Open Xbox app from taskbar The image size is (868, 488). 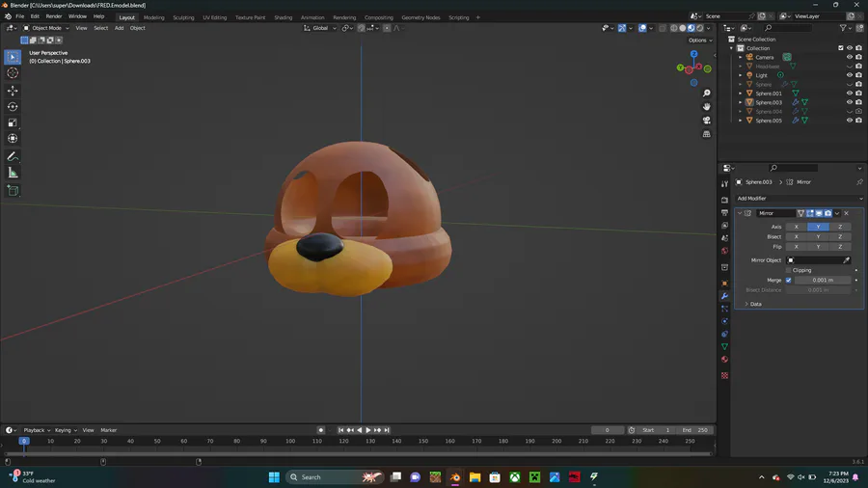coord(515,477)
